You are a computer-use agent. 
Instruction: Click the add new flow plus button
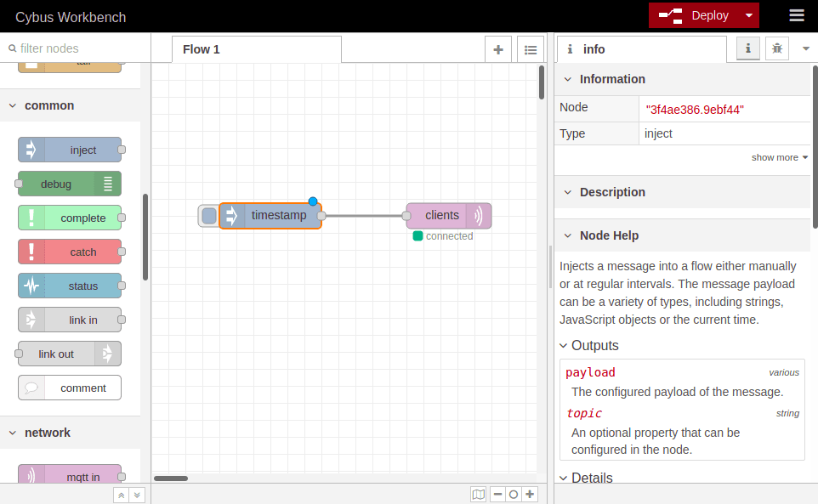(x=498, y=49)
